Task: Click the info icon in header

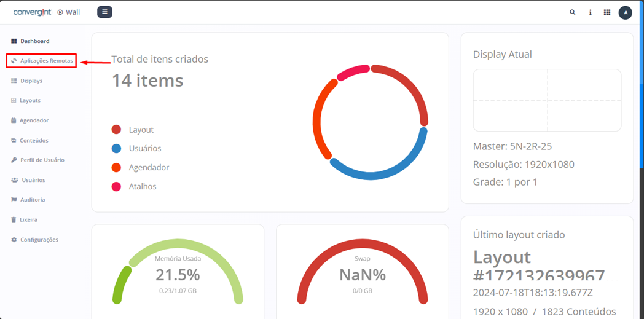Action: click(590, 12)
